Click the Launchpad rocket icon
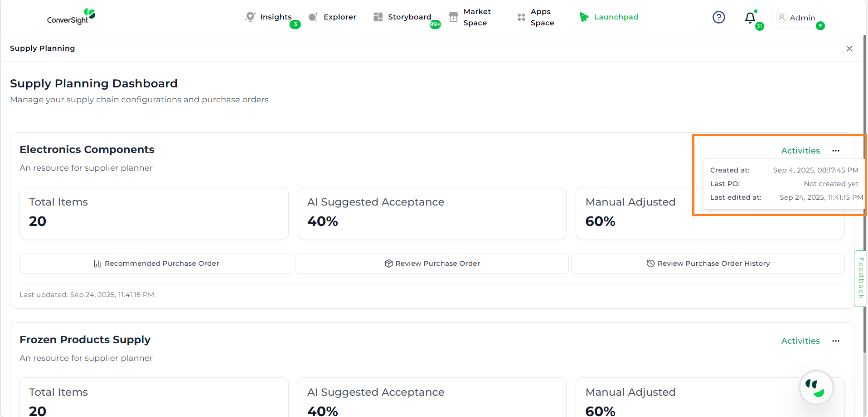The image size is (868, 417). click(x=584, y=17)
